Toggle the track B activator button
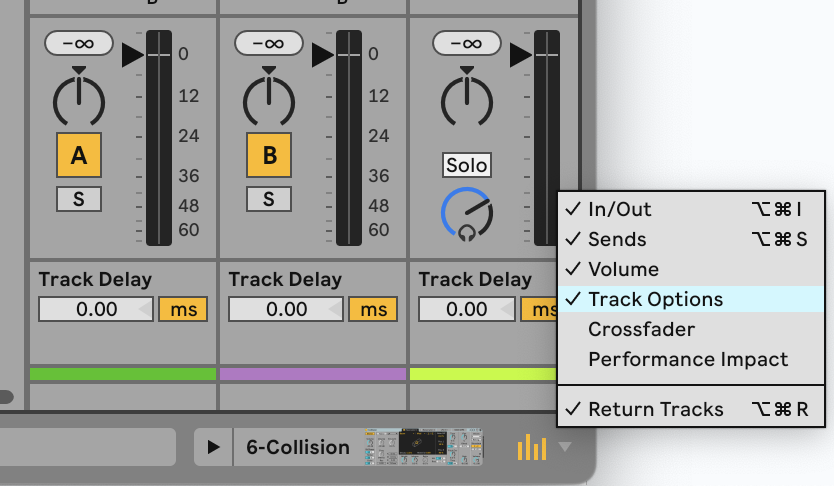Image resolution: width=834 pixels, height=486 pixels. pos(267,155)
